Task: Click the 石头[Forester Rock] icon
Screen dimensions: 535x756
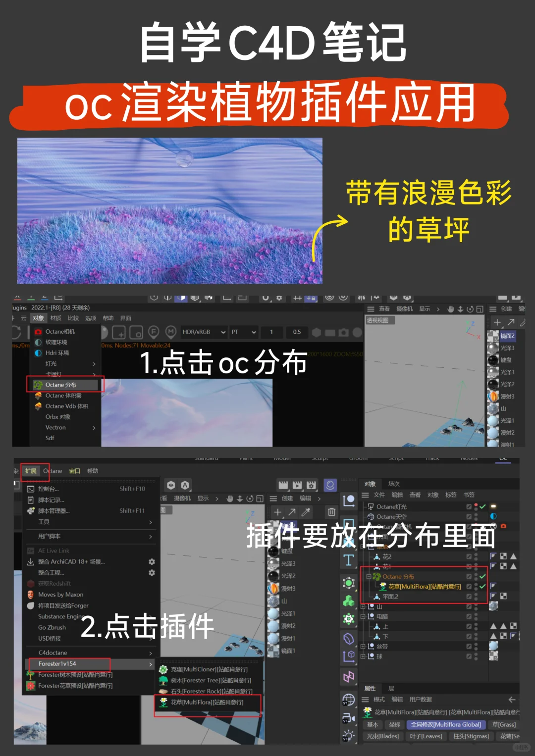Action: tap(163, 691)
